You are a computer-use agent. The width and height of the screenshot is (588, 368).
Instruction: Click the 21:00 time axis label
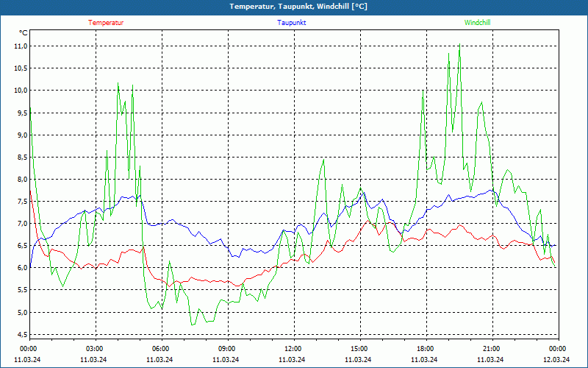click(491, 349)
